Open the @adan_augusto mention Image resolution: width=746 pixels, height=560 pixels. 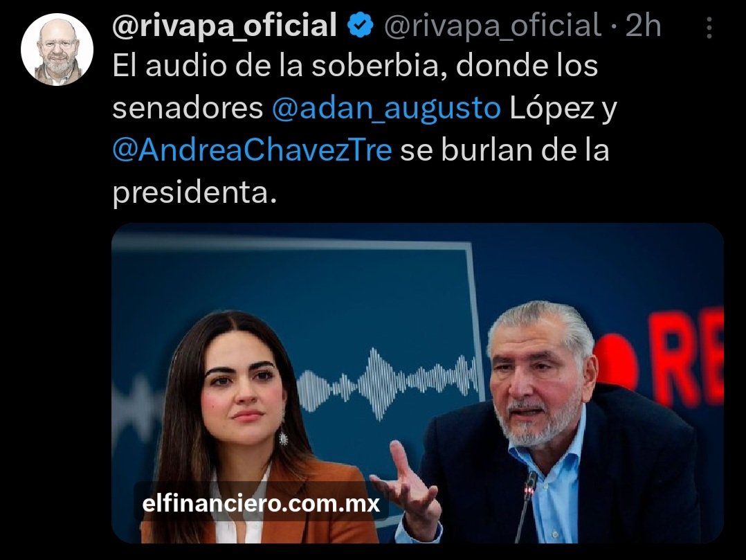386,107
